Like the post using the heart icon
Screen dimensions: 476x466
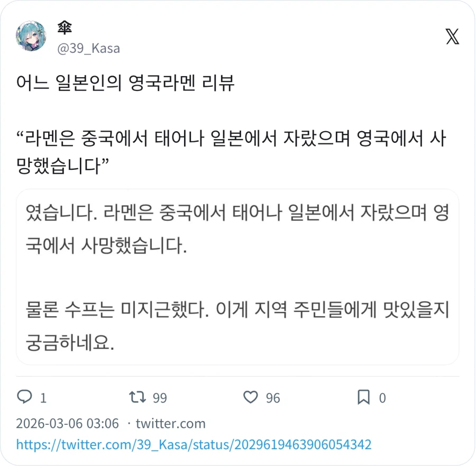(x=250, y=397)
